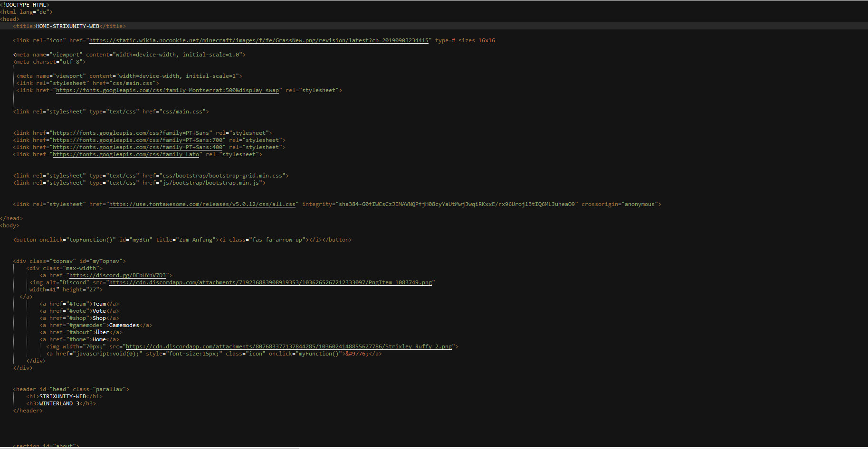
Task: Click the Lato font family link
Action: point(126,154)
